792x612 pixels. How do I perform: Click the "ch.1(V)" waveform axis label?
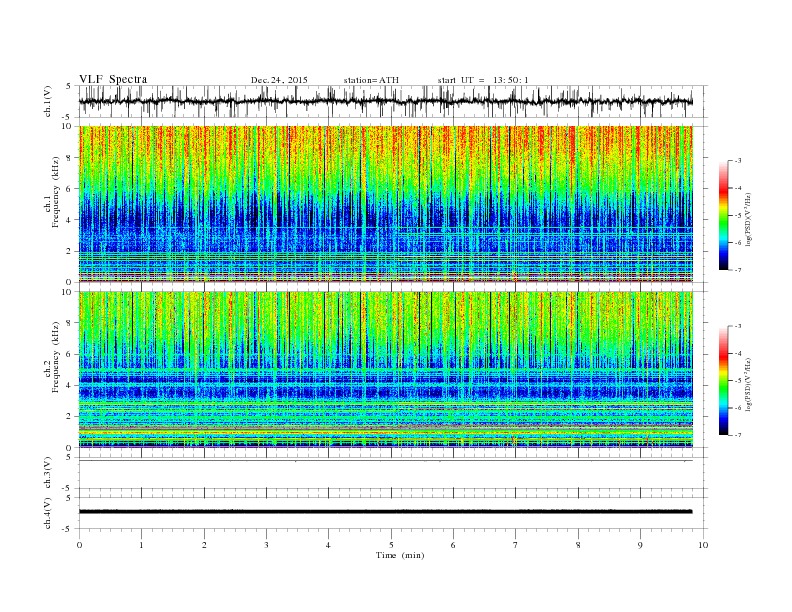(x=48, y=101)
